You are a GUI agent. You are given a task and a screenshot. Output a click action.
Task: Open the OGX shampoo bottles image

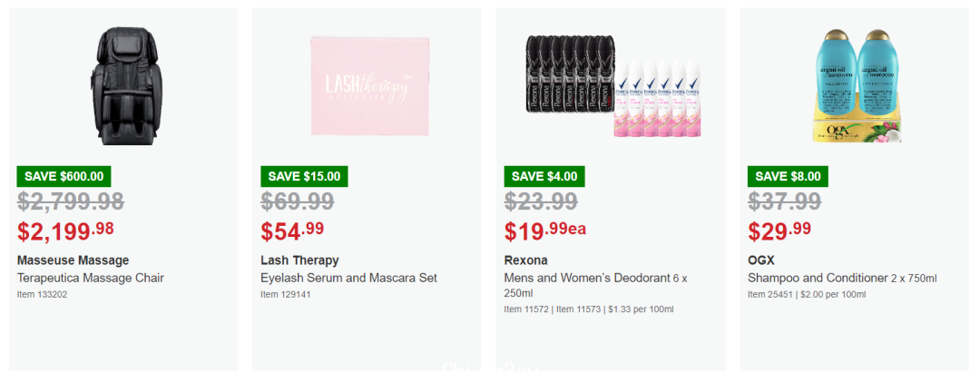click(857, 86)
